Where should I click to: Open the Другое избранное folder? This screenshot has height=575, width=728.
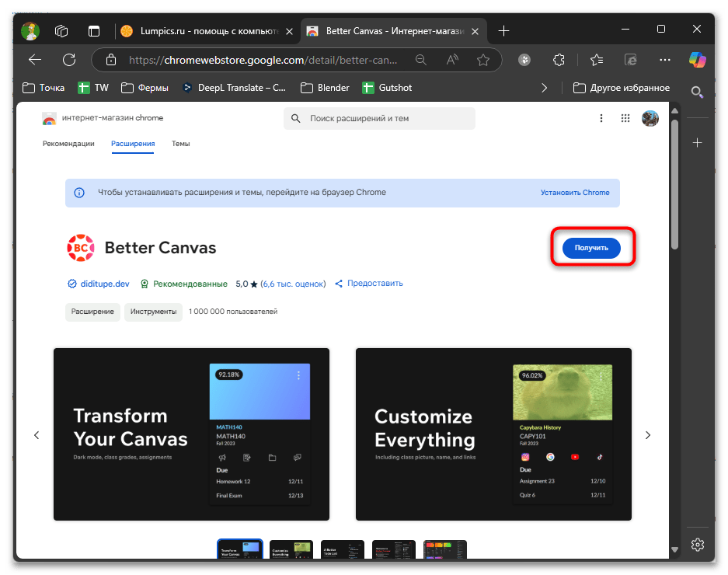(622, 88)
